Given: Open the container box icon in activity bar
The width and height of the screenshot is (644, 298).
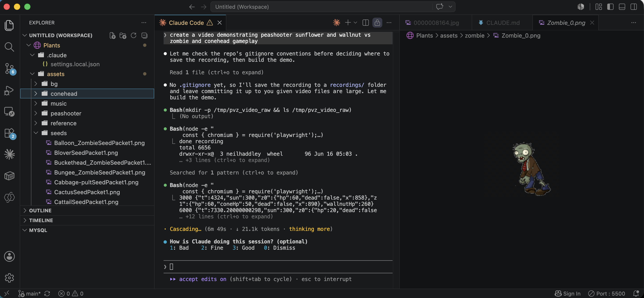Looking at the screenshot, I should [9, 176].
